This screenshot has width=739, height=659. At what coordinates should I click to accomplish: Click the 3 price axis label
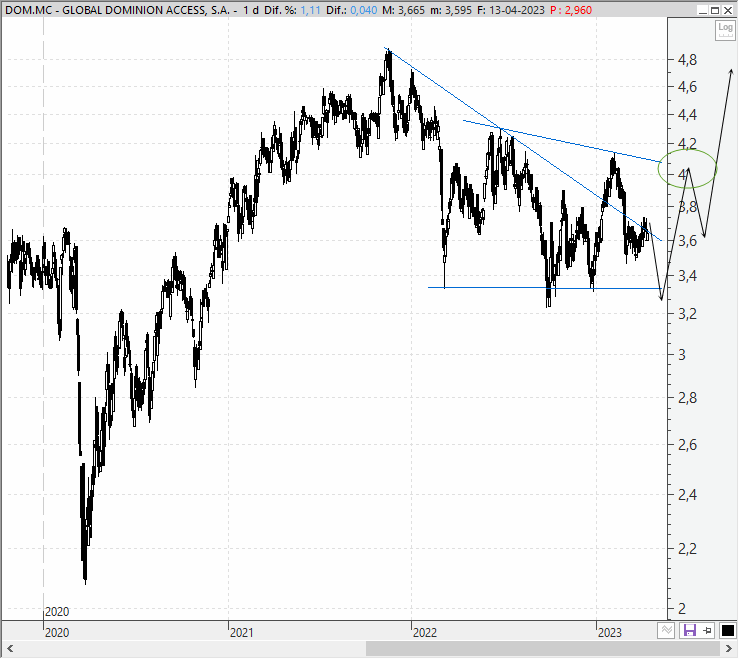click(682, 354)
